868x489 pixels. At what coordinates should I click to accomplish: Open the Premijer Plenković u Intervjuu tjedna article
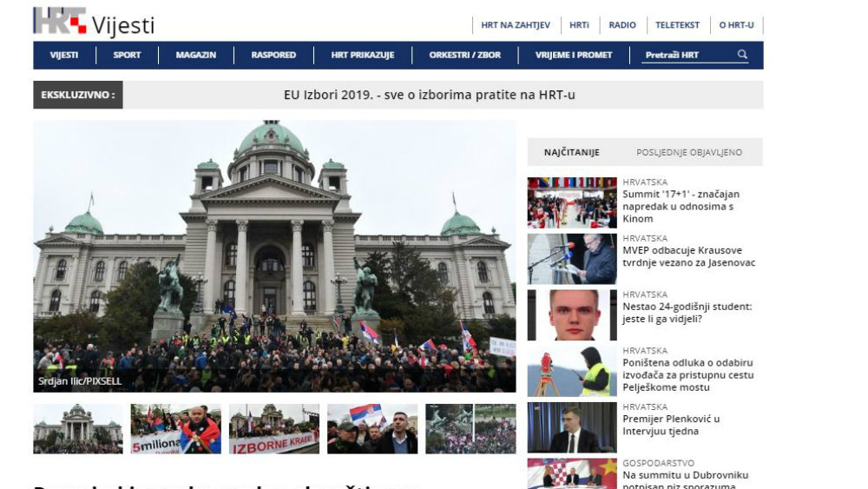click(x=671, y=425)
